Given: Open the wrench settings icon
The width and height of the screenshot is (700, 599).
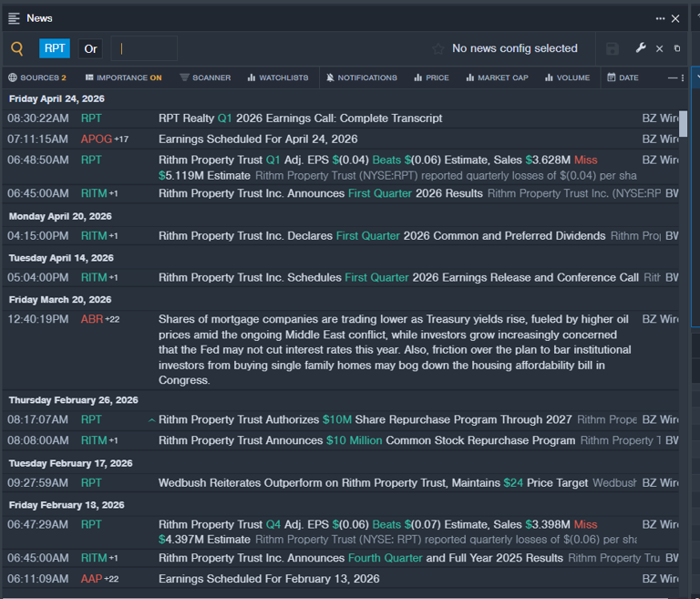Looking at the screenshot, I should click(641, 48).
